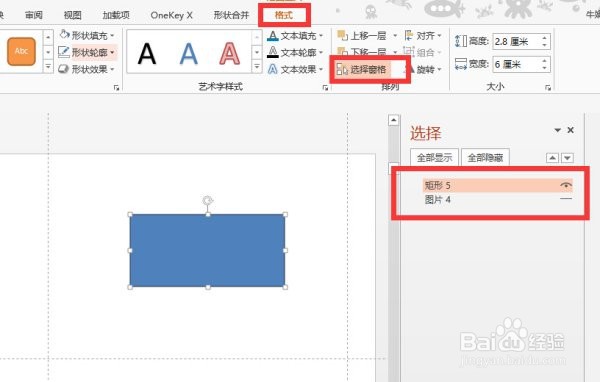The width and height of the screenshot is (600, 382).
Task: Open the WordArt styles dialog launcher
Action: click(325, 88)
